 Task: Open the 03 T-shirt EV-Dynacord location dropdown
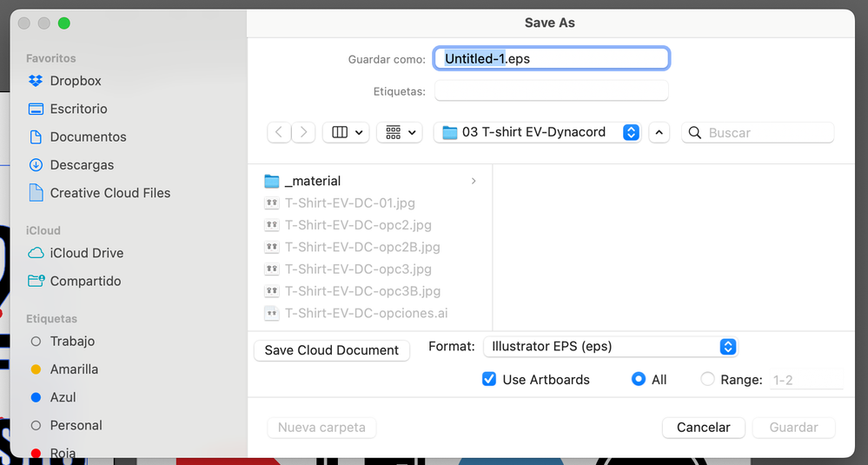coord(537,132)
